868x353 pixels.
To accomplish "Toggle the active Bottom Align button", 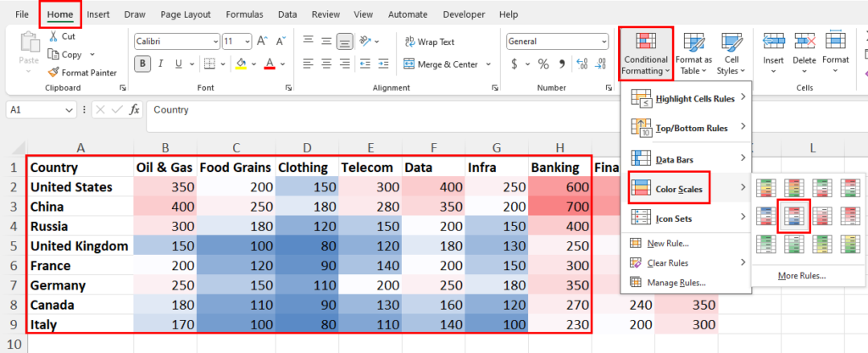I will coord(346,41).
